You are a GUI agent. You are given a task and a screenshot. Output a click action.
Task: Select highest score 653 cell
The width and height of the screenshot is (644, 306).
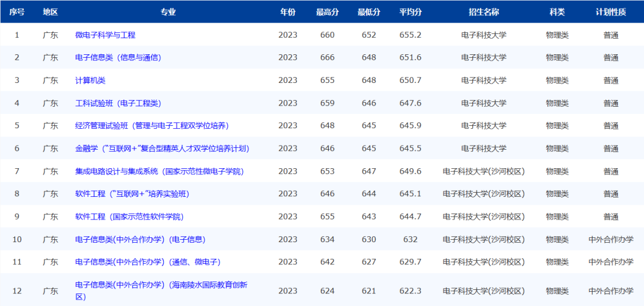tap(327, 171)
